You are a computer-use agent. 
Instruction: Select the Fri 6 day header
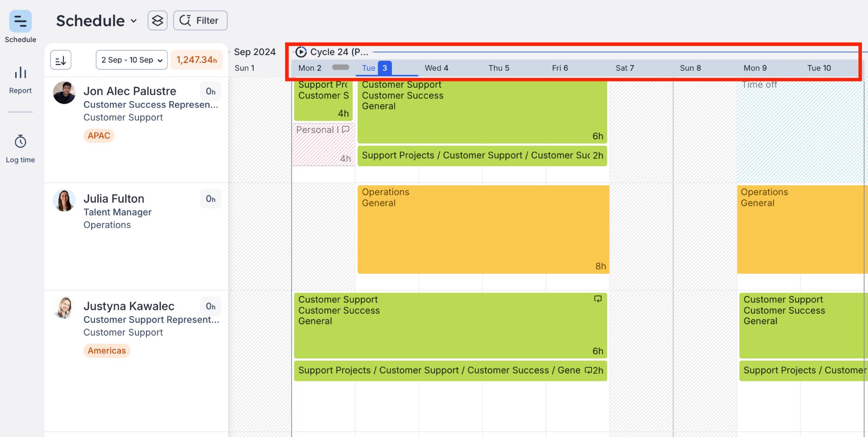click(560, 68)
